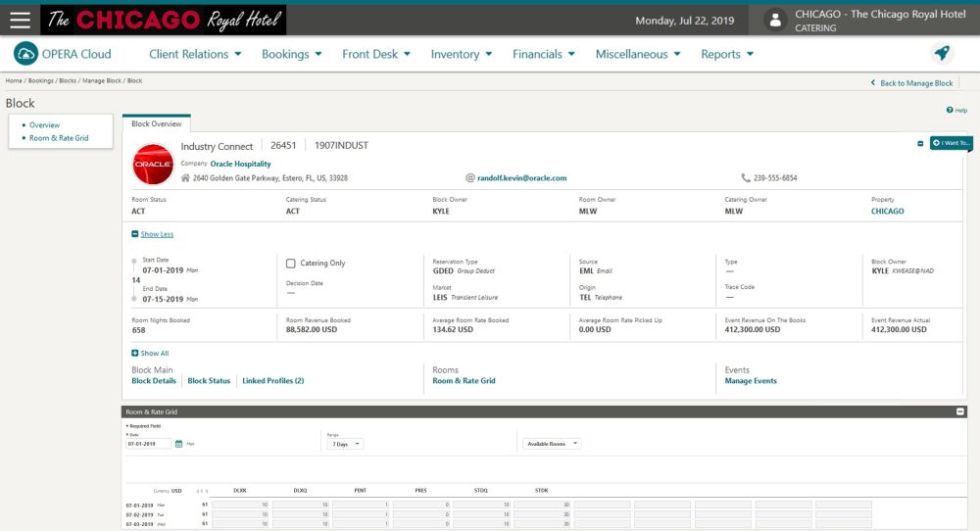
Task: Click the I Want To button
Action: pyautogui.click(x=951, y=143)
